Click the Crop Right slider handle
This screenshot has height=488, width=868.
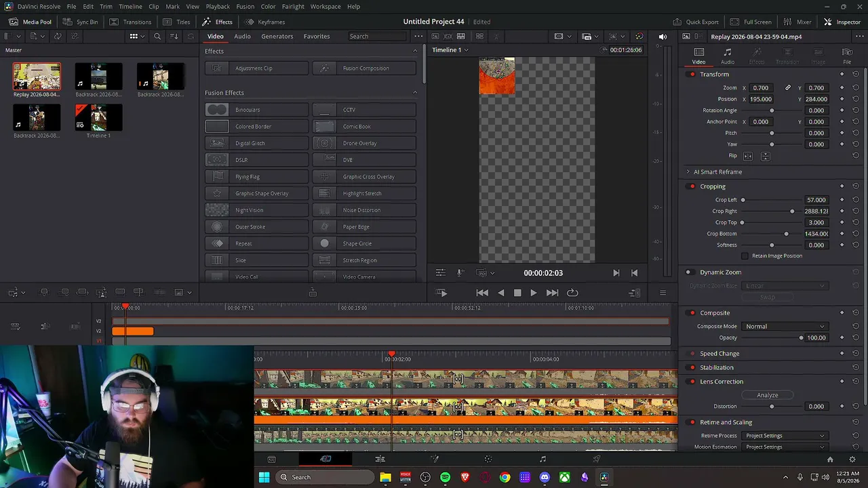pyautogui.click(x=792, y=211)
